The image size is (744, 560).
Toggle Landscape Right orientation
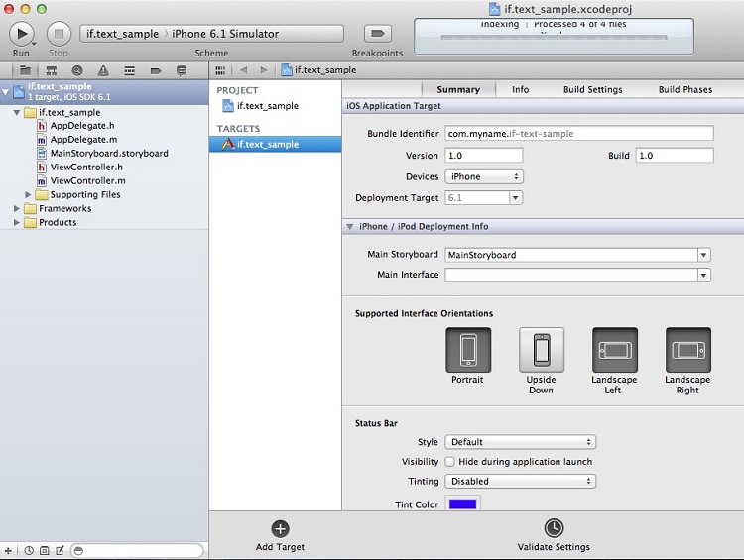pos(688,350)
